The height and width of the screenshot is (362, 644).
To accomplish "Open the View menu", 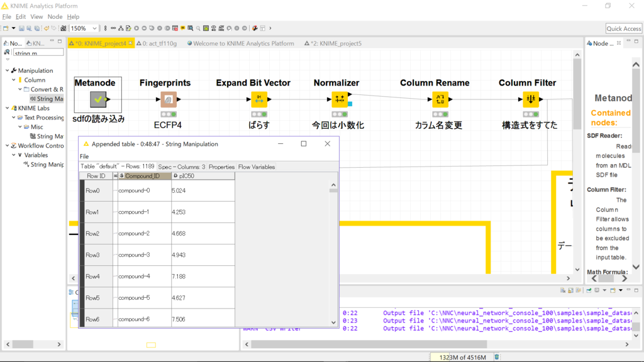I will [36, 17].
